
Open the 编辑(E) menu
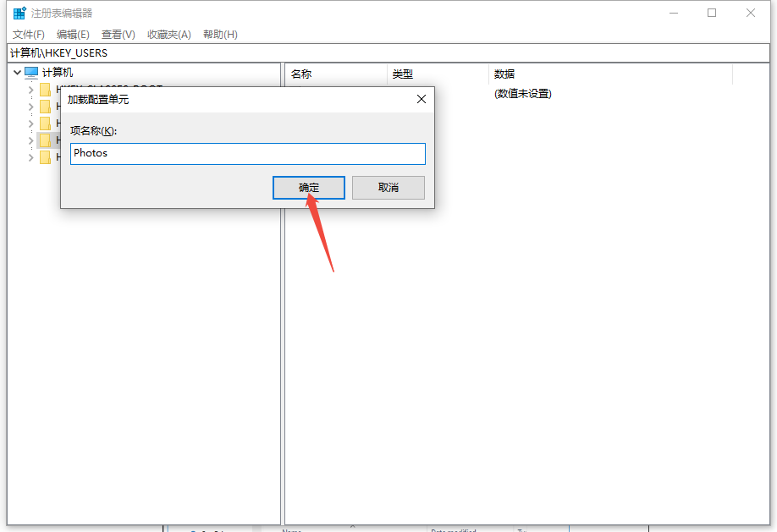[x=73, y=35]
